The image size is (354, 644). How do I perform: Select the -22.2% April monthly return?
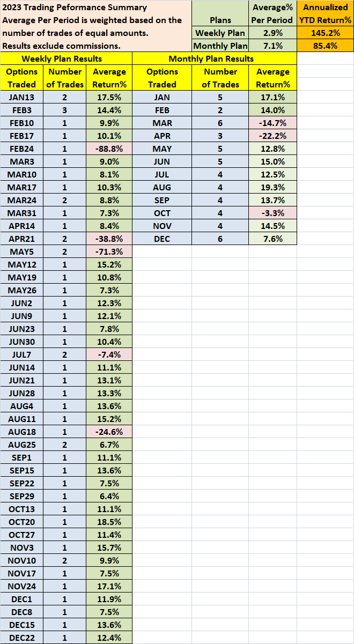point(272,136)
